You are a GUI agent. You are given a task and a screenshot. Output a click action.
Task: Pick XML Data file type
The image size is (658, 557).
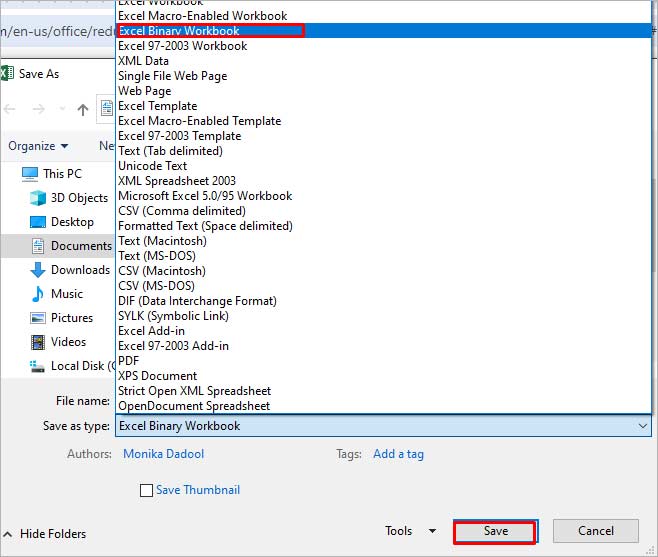coord(384,61)
